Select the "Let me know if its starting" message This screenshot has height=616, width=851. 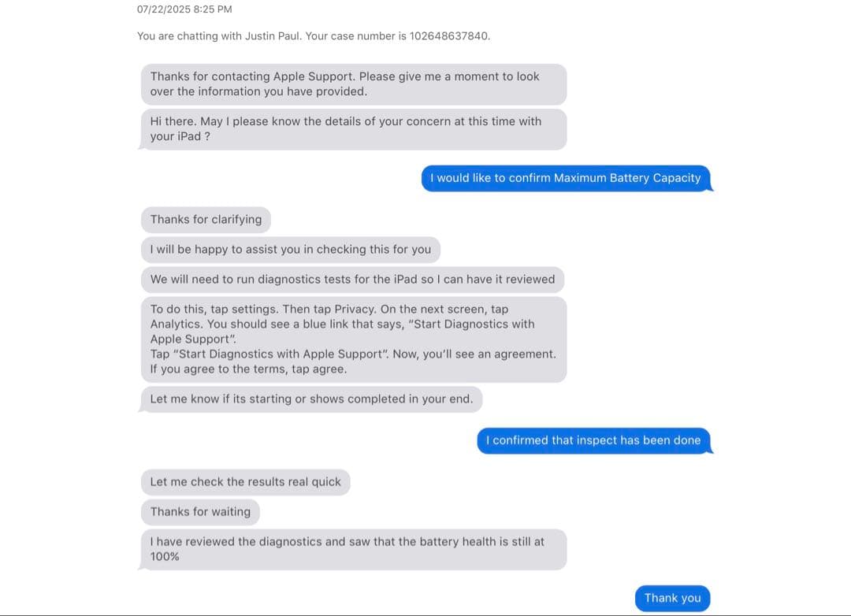point(311,399)
